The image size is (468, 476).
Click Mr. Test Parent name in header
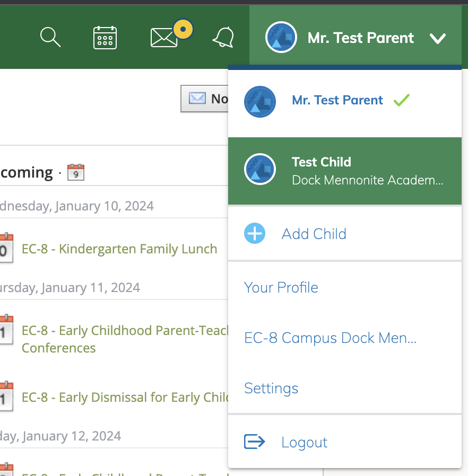(x=361, y=38)
